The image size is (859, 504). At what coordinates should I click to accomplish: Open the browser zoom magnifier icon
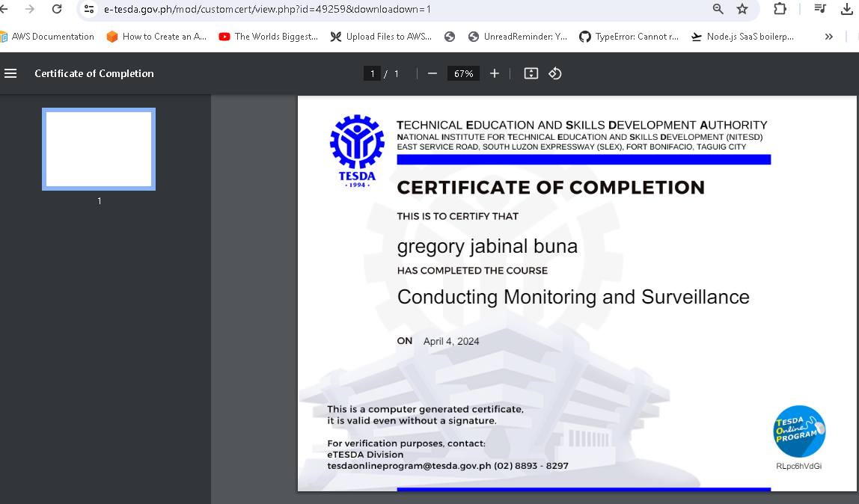pyautogui.click(x=718, y=9)
